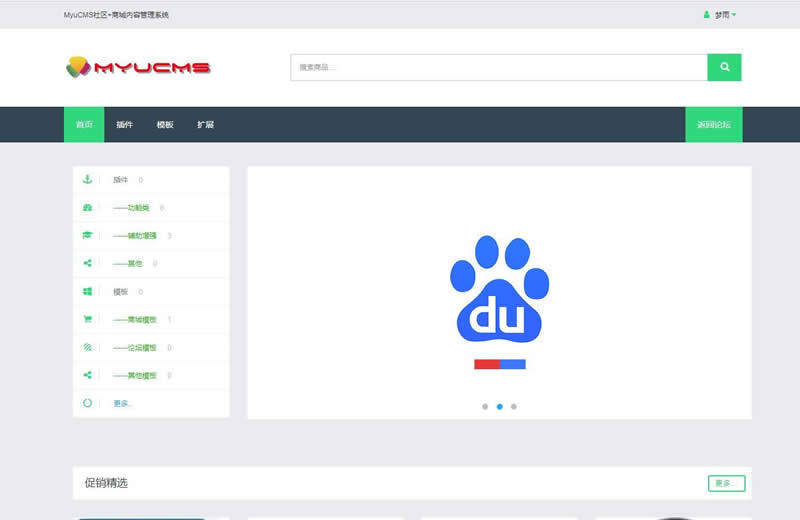Screen dimensions: 800x520
Task: Open the 插件 item in the navigation bar
Action: (x=124, y=125)
